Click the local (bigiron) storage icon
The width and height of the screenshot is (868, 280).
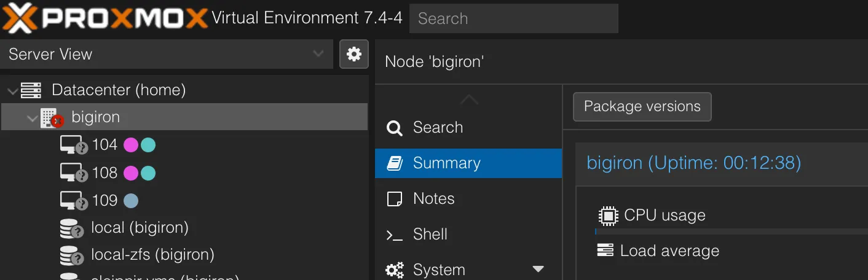coord(72,228)
